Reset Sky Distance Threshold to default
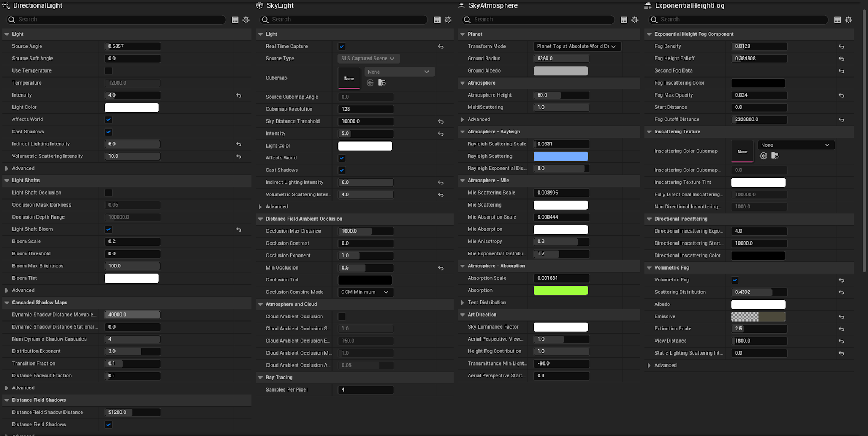The height and width of the screenshot is (436, 868). click(441, 121)
